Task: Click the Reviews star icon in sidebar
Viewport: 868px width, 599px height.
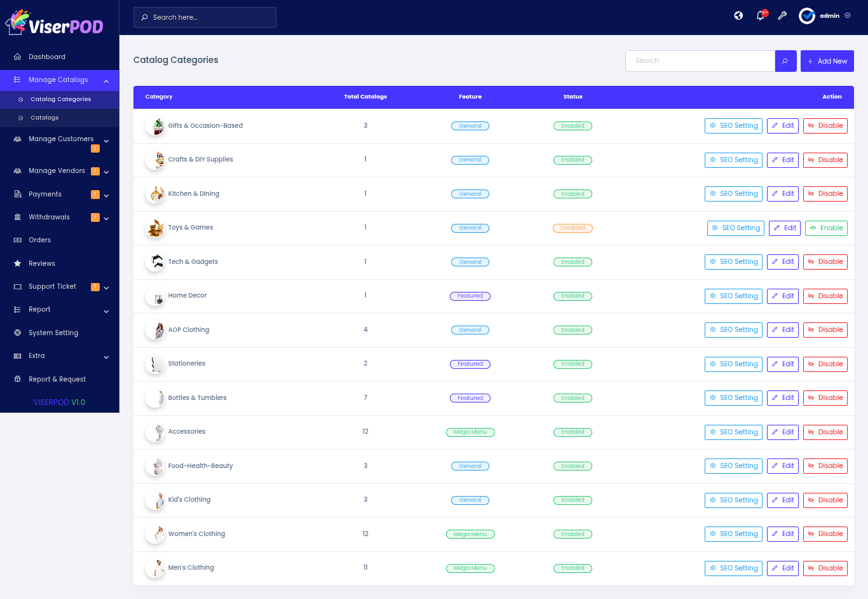Action: tap(18, 263)
